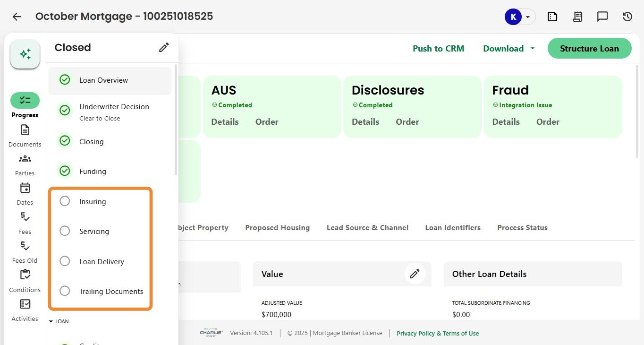The width and height of the screenshot is (644, 345).
Task: Select the Insuring step circle
Action: click(x=65, y=201)
